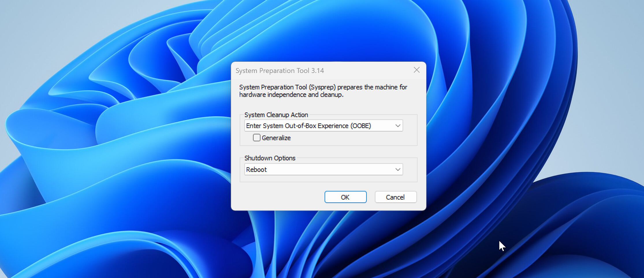Click the System Cleanup Action group label
This screenshot has width=644, height=278.
pos(276,115)
